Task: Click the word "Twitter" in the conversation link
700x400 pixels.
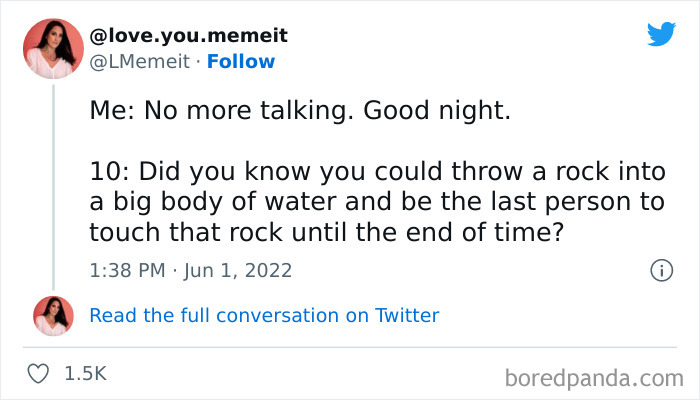Action: tap(407, 315)
